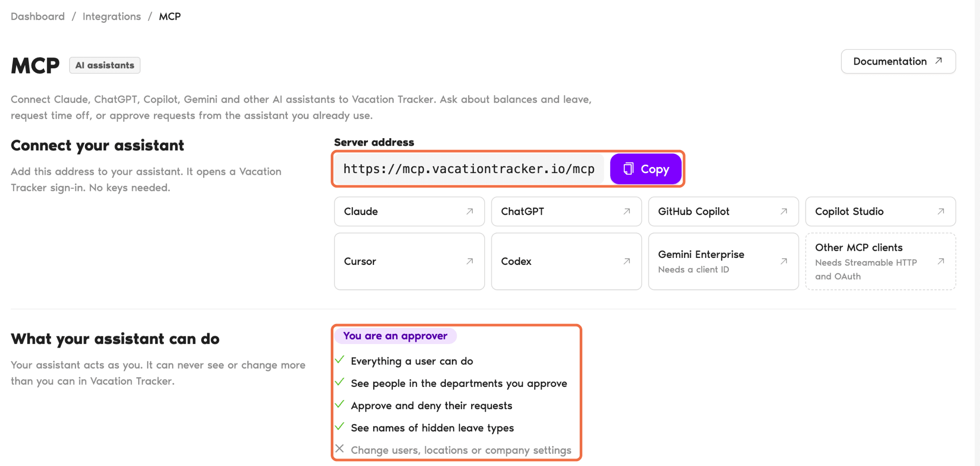
Task: Open the Other MCP clients card
Action: click(880, 261)
